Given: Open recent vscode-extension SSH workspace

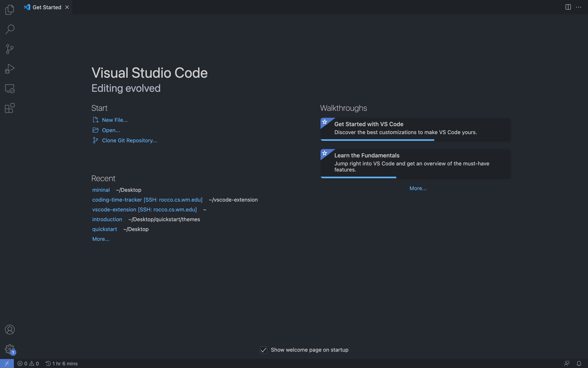Looking at the screenshot, I should [x=144, y=210].
